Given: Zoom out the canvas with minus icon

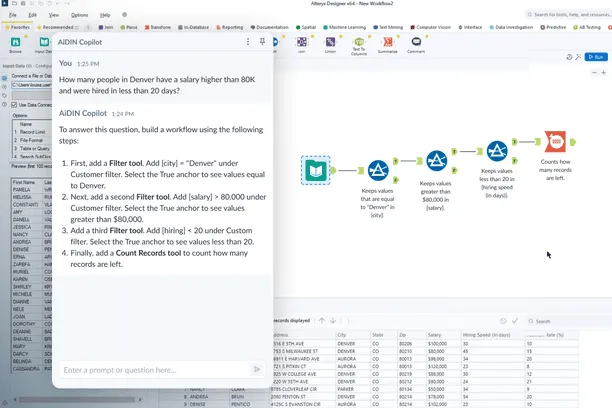Looking at the screenshot, I should point(594,73).
